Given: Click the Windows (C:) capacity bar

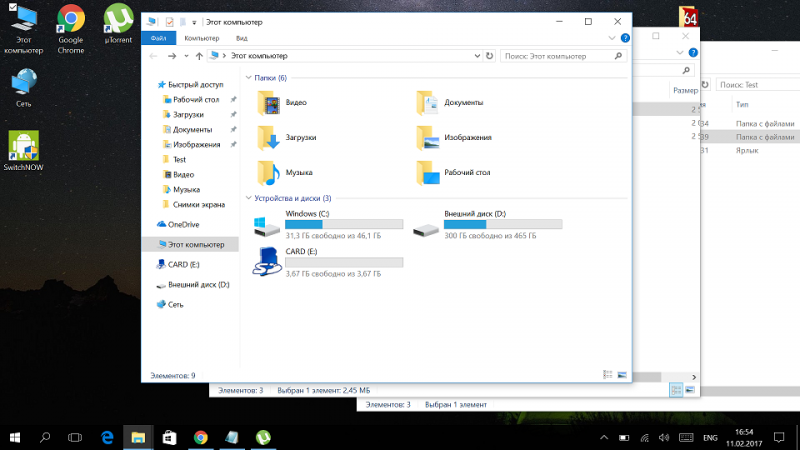Looking at the screenshot, I should [x=344, y=224].
